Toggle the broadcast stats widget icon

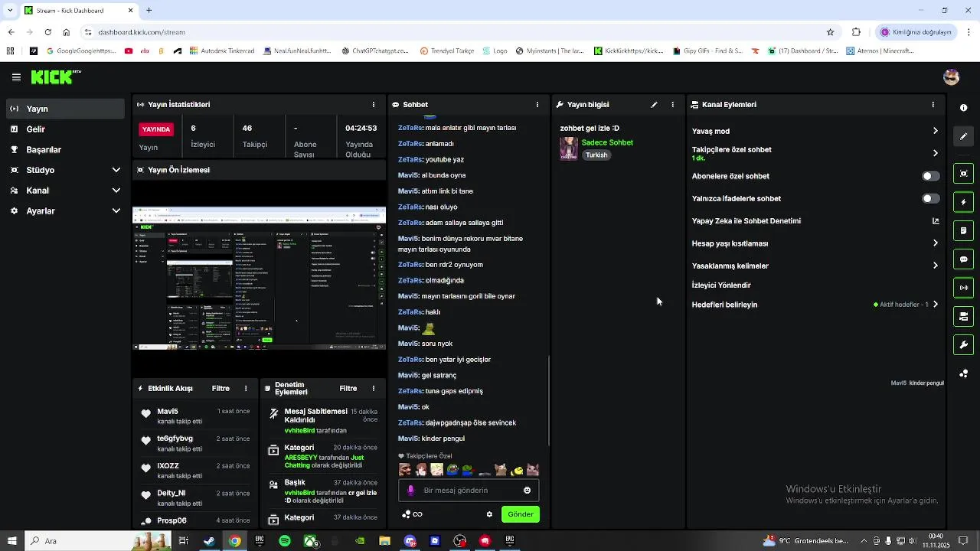coord(964,288)
